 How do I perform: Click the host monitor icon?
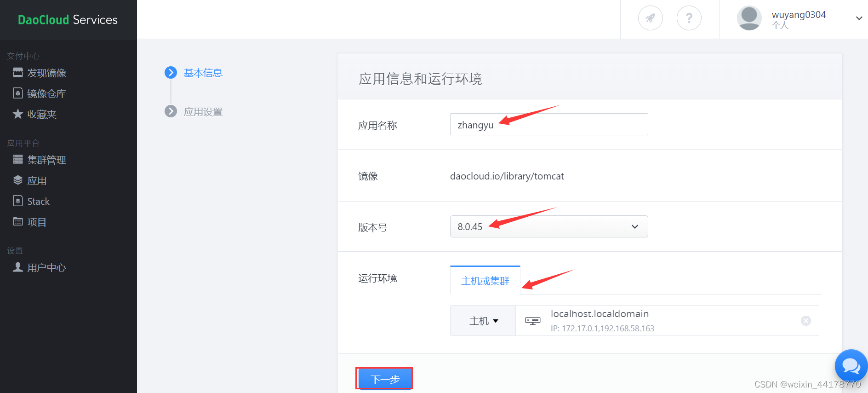point(532,321)
